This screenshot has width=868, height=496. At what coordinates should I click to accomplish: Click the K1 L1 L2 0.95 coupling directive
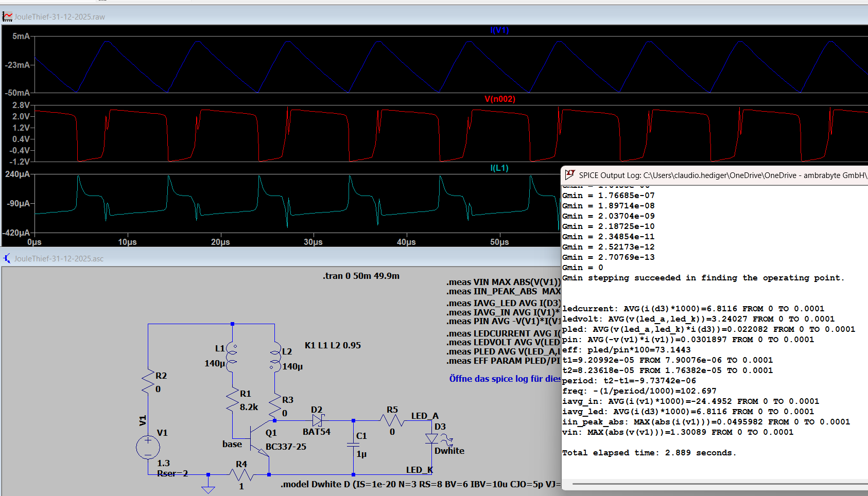click(x=333, y=345)
